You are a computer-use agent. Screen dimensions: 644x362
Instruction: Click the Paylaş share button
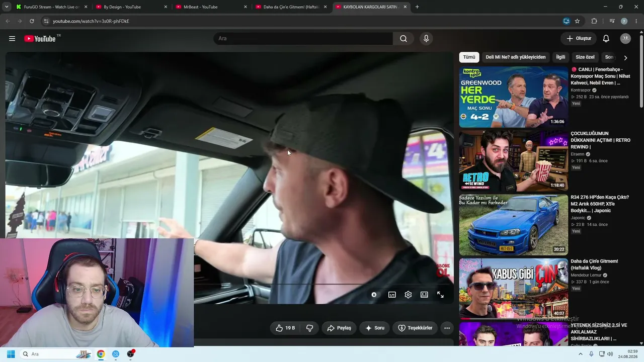[339, 328]
